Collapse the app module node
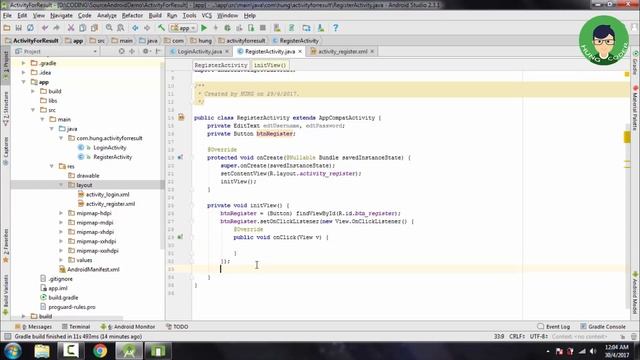This screenshot has height=360, width=640. coord(24,82)
